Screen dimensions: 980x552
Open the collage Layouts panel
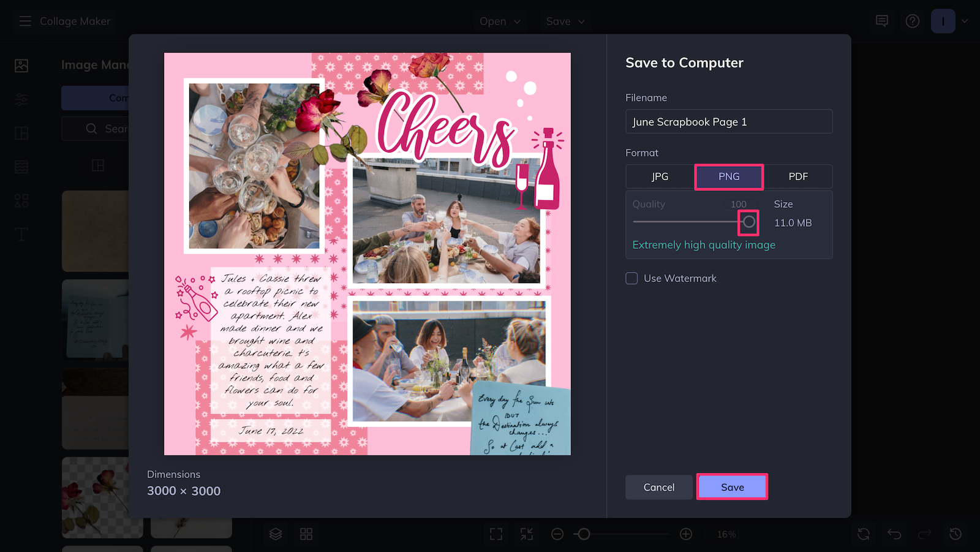click(21, 132)
